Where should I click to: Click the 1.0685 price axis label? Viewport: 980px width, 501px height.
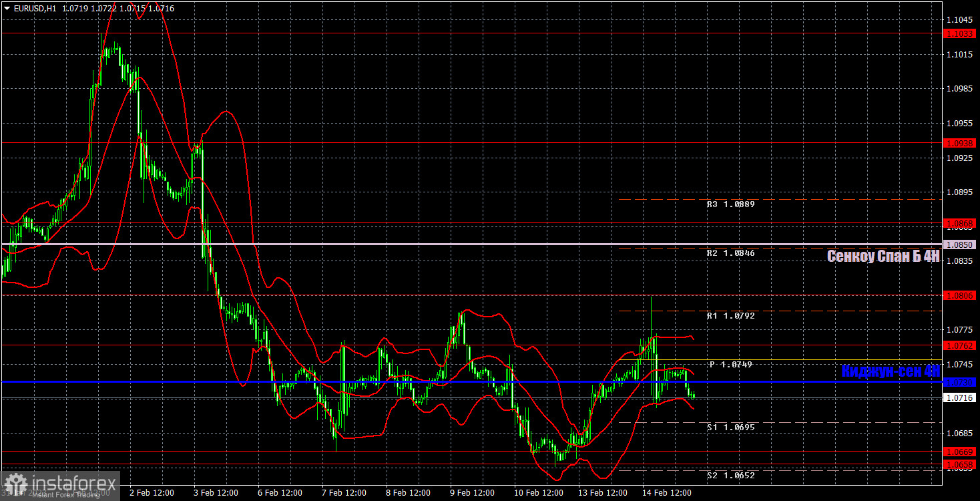pyautogui.click(x=960, y=434)
